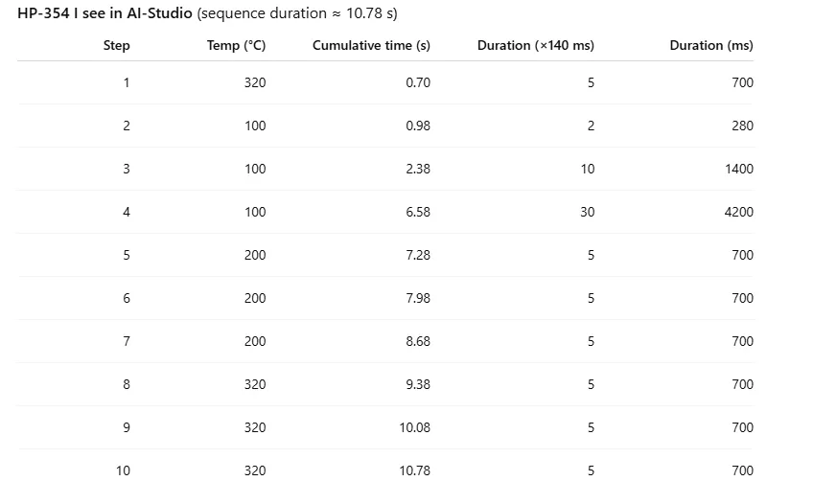
Task: Select the 8.68 cumulative time cell
Action: (418, 341)
